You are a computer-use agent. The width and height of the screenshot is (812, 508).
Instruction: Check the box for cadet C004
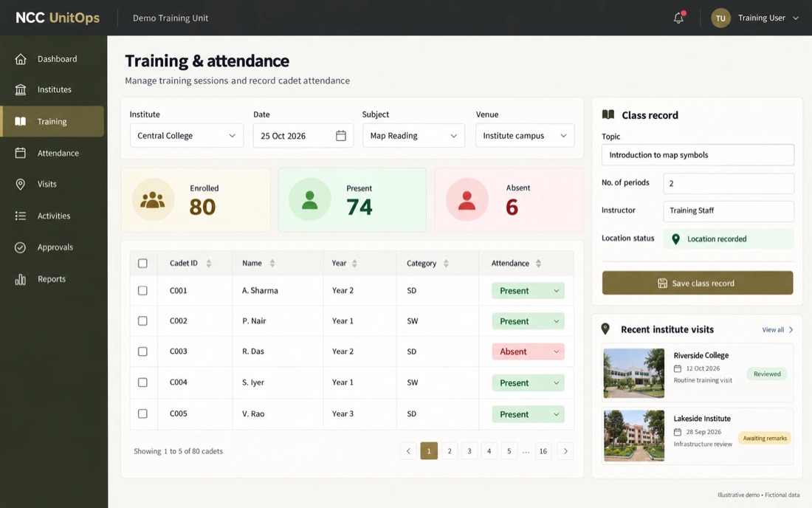pos(142,382)
